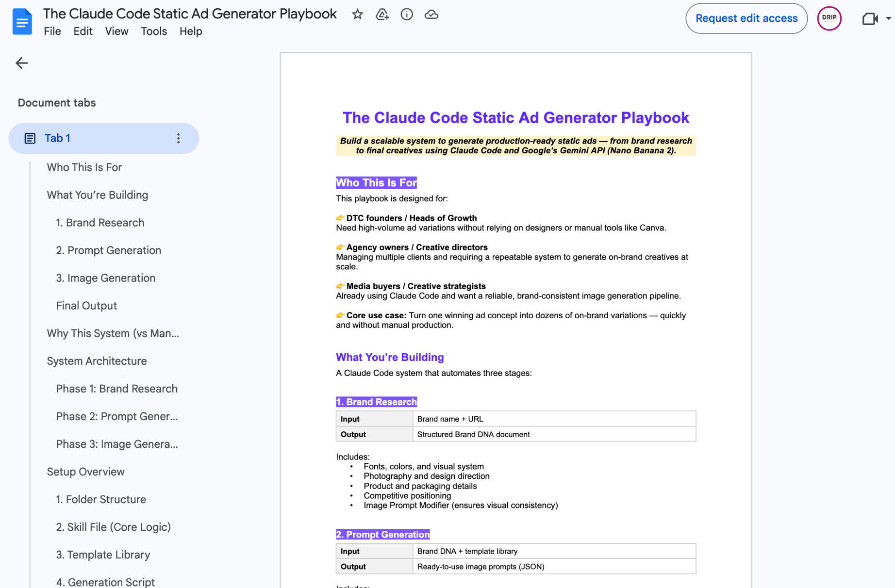
Task: Expand the meeting options dropdown arrow
Action: pos(888,18)
